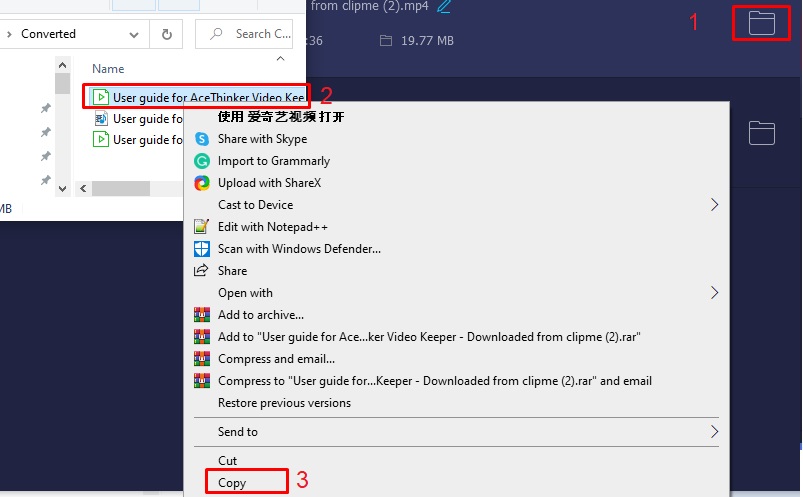Image resolution: width=803 pixels, height=497 pixels.
Task: Click the small folder icon beside 19.77 MB
Action: click(x=386, y=40)
